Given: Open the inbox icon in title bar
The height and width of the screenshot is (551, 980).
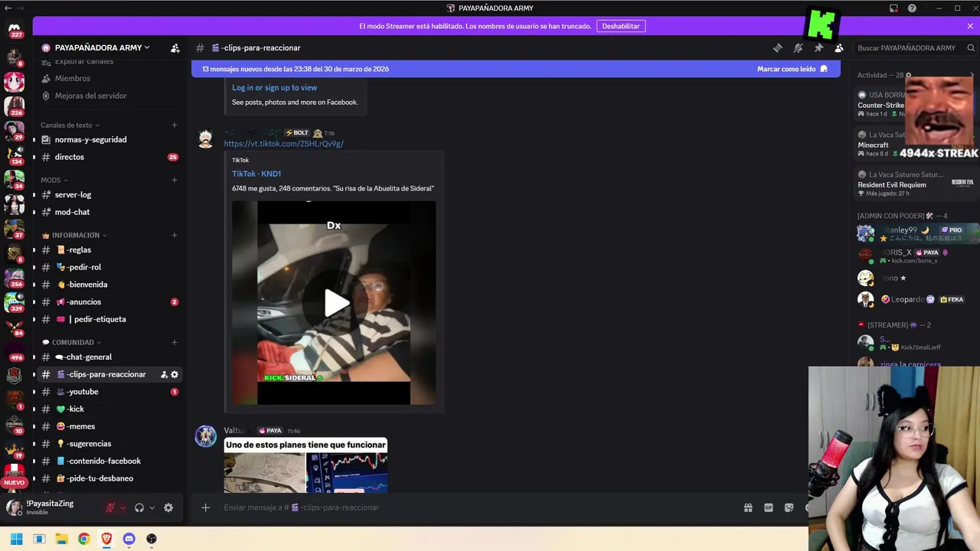Looking at the screenshot, I should click(893, 8).
